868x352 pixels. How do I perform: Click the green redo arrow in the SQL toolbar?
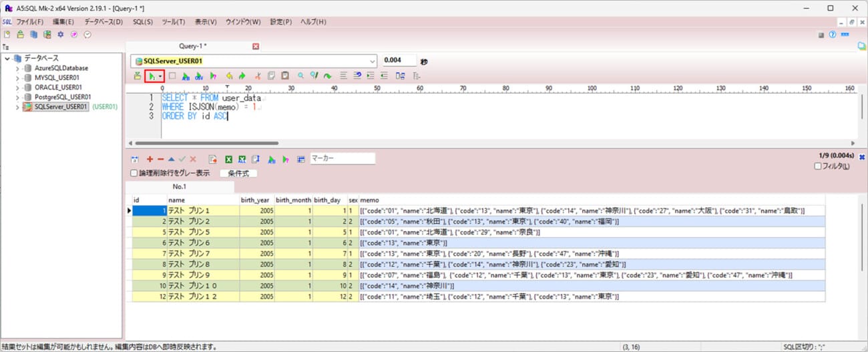[242, 76]
